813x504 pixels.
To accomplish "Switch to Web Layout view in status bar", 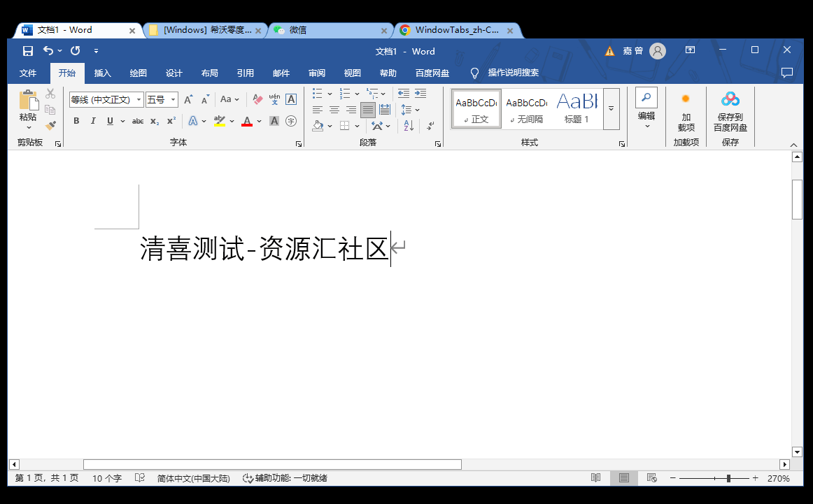I will 651,477.
